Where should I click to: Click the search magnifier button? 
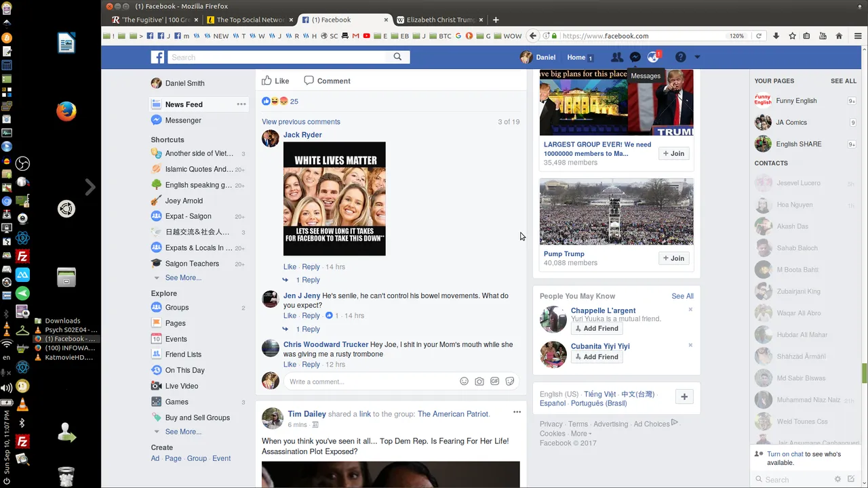coord(398,58)
